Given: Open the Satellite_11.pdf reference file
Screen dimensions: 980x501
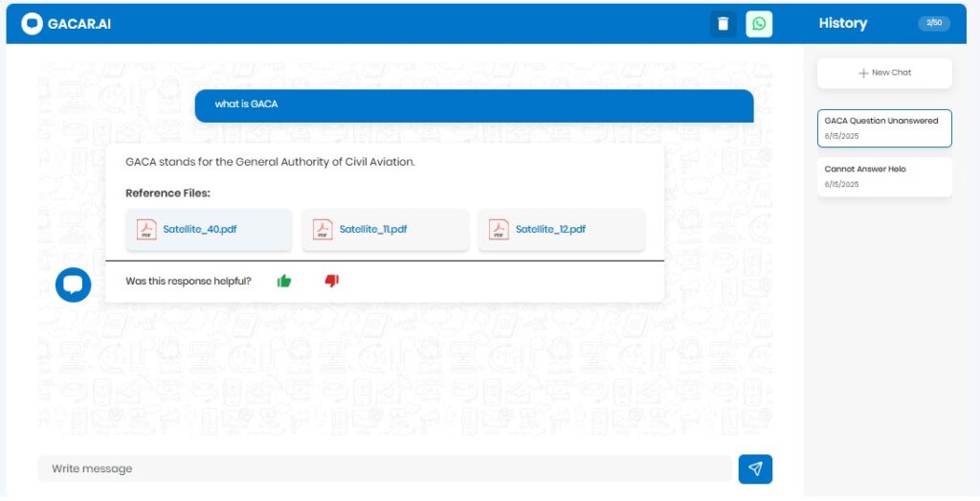Looking at the screenshot, I should tap(373, 230).
